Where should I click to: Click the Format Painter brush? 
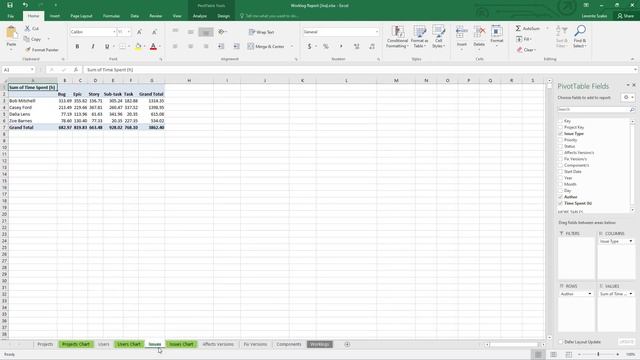click(28, 50)
